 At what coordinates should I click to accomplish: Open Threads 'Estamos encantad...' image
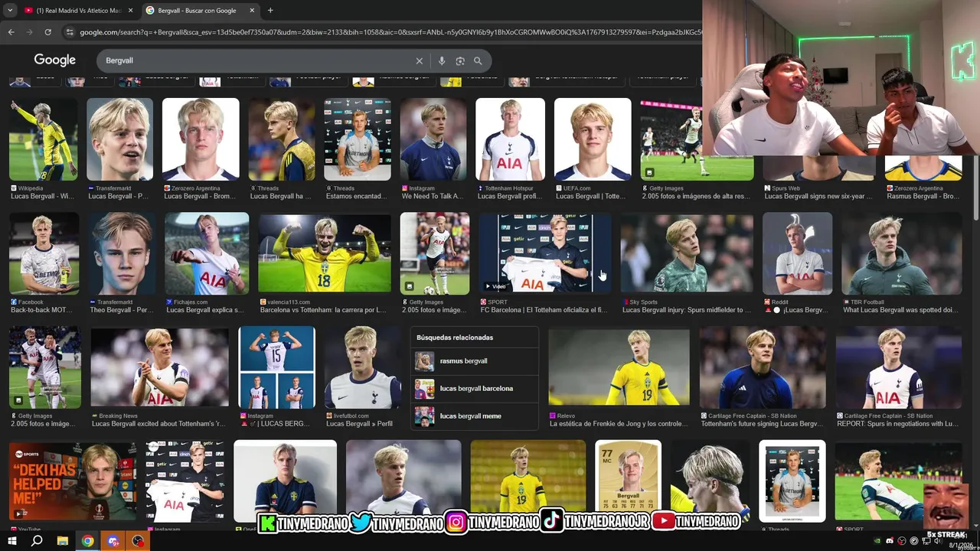(358, 139)
